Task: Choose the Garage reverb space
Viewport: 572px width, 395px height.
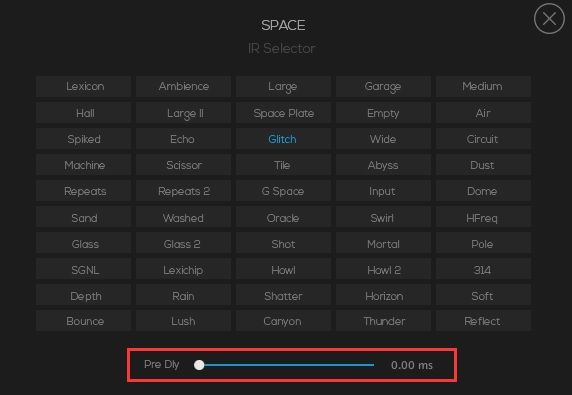Action: [383, 86]
